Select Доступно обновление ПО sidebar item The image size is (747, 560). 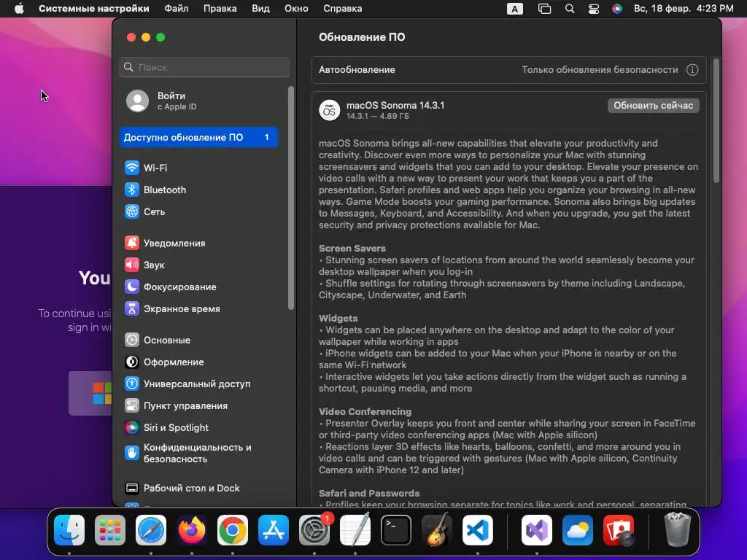click(x=198, y=137)
